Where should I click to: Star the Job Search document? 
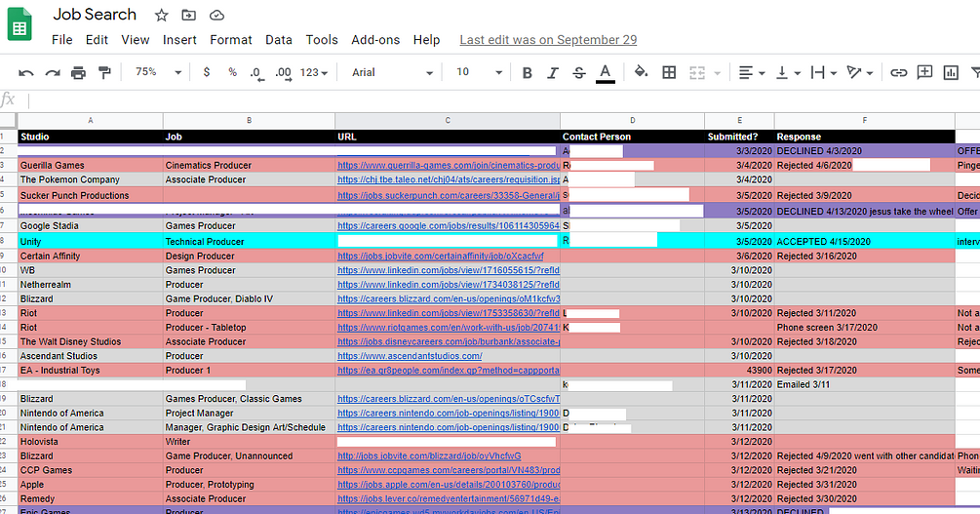(x=161, y=15)
